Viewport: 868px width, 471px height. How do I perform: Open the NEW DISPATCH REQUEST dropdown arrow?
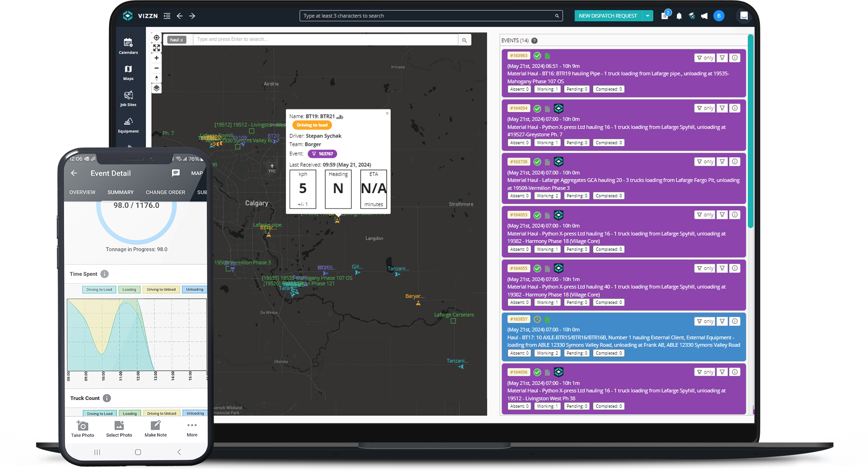(648, 16)
